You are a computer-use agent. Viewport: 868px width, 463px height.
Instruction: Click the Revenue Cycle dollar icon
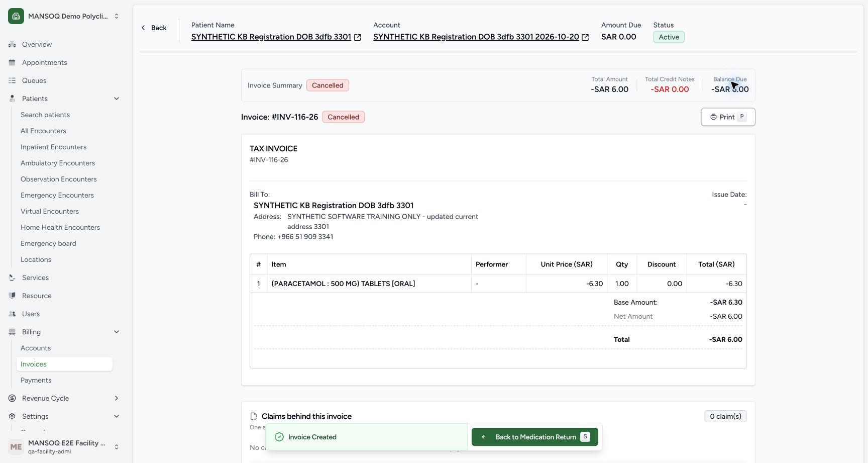pyautogui.click(x=12, y=398)
